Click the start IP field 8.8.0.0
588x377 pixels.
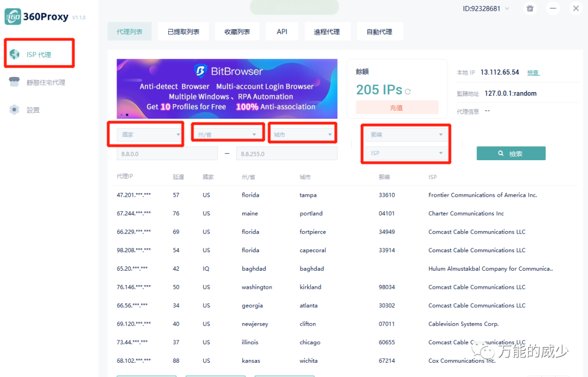click(x=167, y=154)
